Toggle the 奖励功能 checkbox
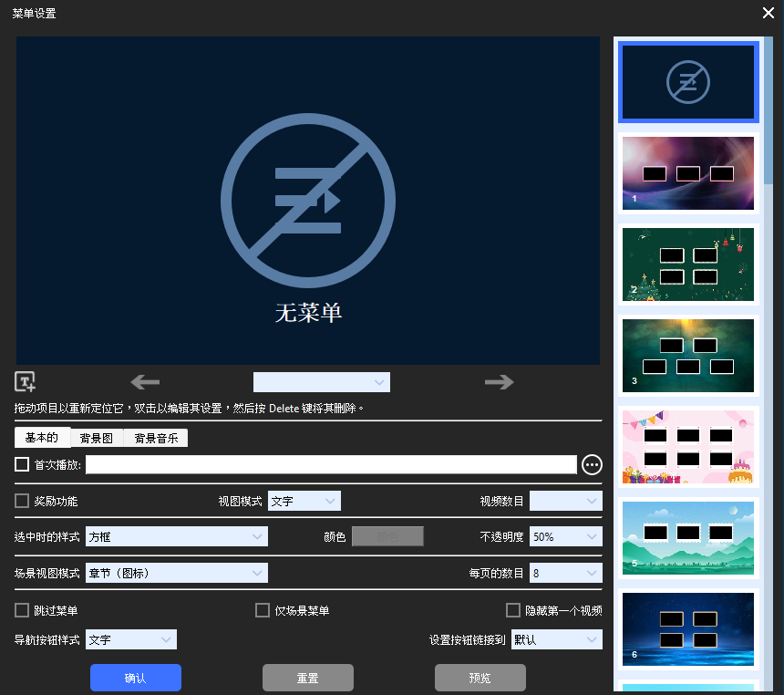784x695 pixels. tap(22, 501)
